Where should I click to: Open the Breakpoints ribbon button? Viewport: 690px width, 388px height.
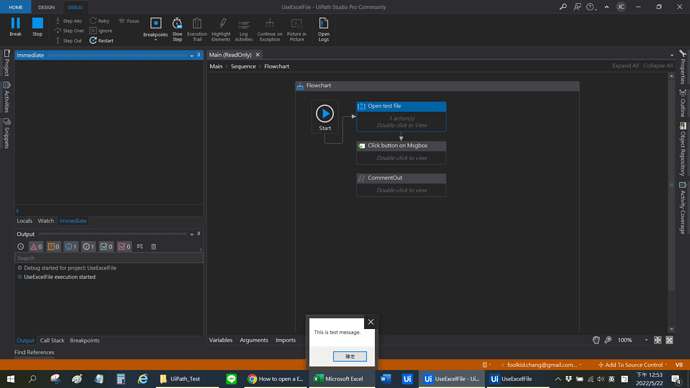pos(155,29)
